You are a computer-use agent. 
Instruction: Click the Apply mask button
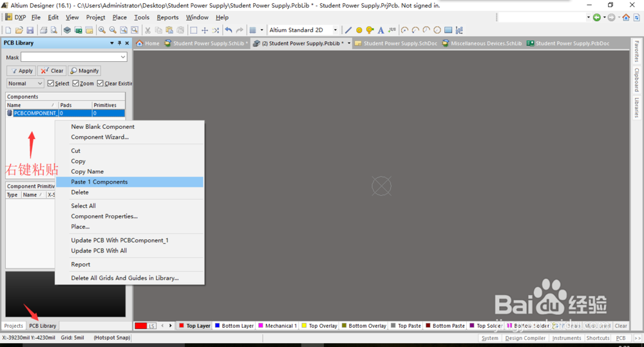[21, 71]
